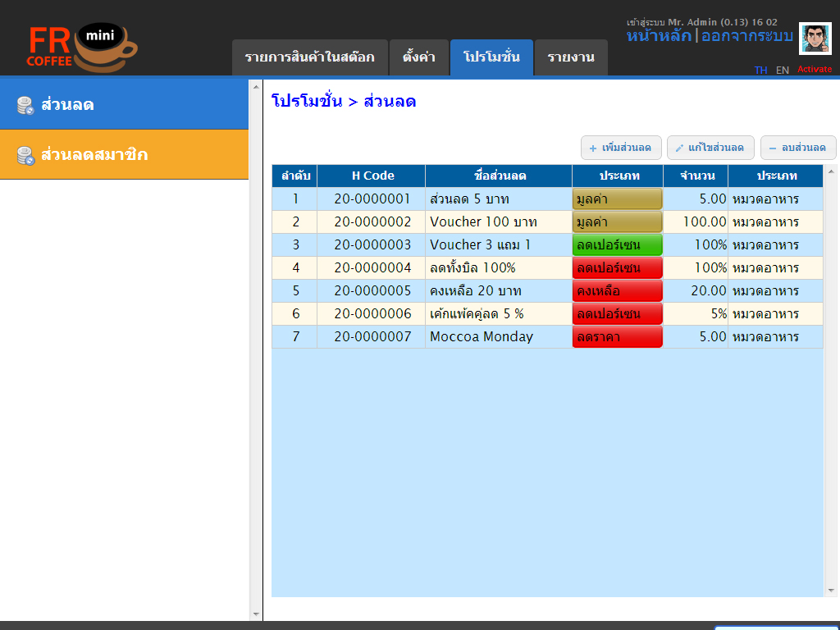Image resolution: width=840 pixels, height=630 pixels.
Task: Click the coins icon beside ส่วนลดสมาชิก
Action: click(25, 155)
